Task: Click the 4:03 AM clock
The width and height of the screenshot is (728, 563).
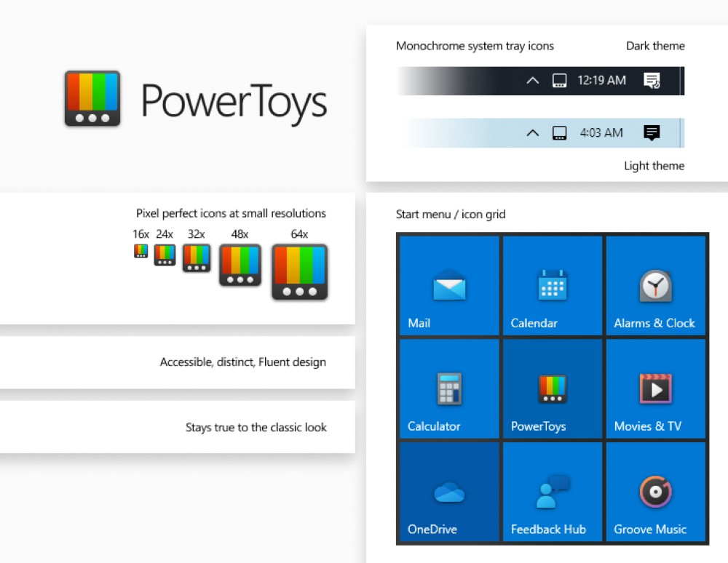Action: pyautogui.click(x=601, y=132)
